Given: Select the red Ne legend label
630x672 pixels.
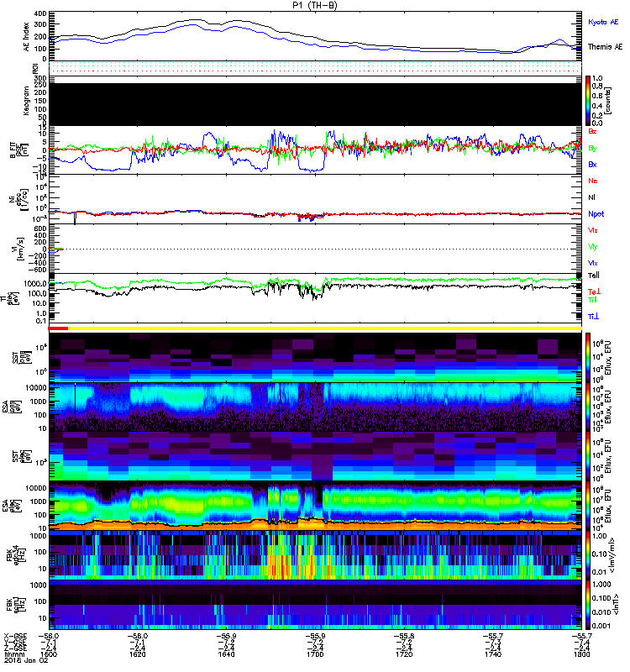Looking at the screenshot, I should click(x=593, y=181).
